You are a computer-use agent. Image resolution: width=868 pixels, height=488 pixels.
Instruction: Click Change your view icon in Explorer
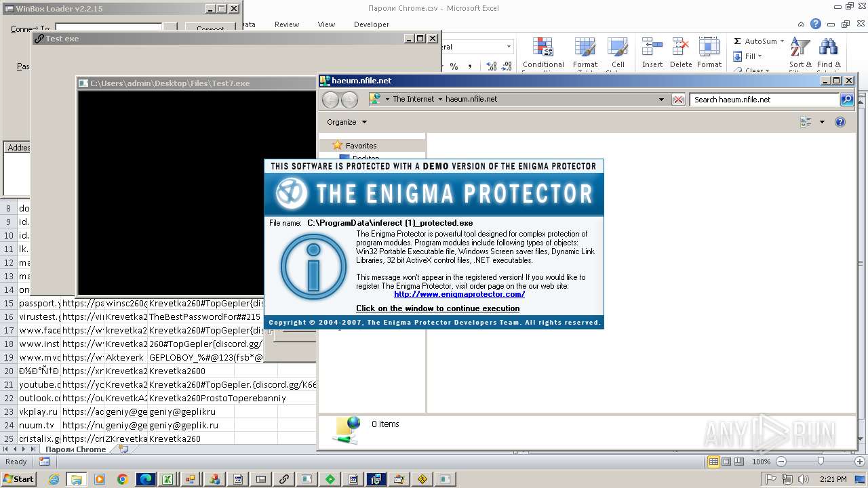[x=806, y=122]
